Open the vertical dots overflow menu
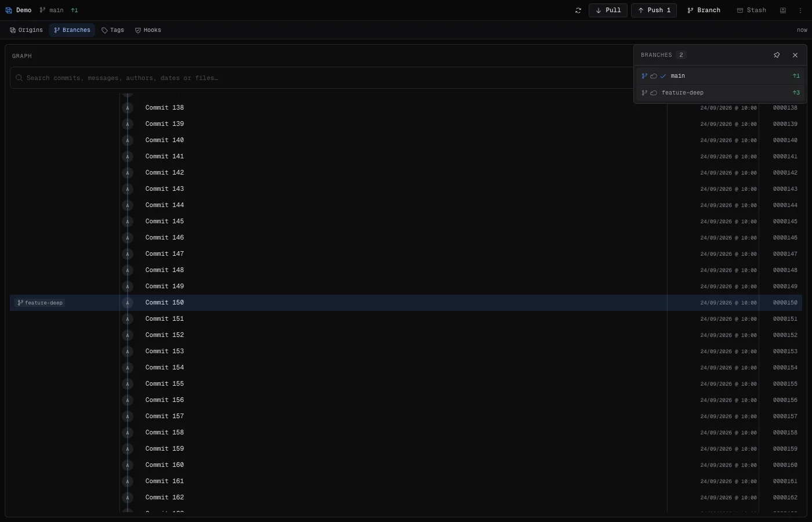The width and height of the screenshot is (812, 522). pyautogui.click(x=801, y=10)
